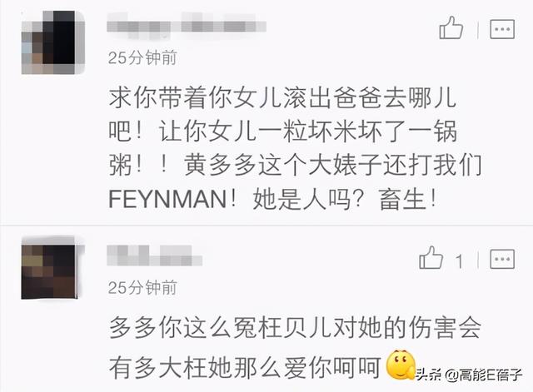Open the more options menu on first comment
The image size is (533, 392).
pyautogui.click(x=502, y=29)
